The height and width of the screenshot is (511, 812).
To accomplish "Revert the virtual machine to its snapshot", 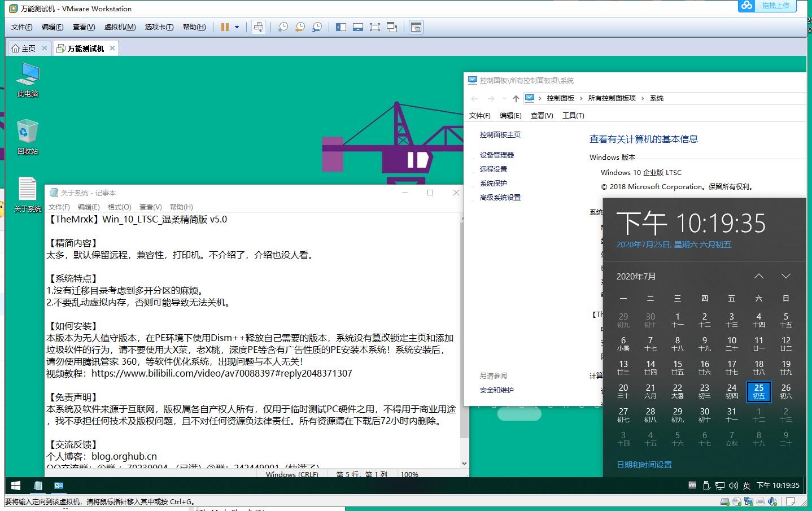I will point(300,27).
